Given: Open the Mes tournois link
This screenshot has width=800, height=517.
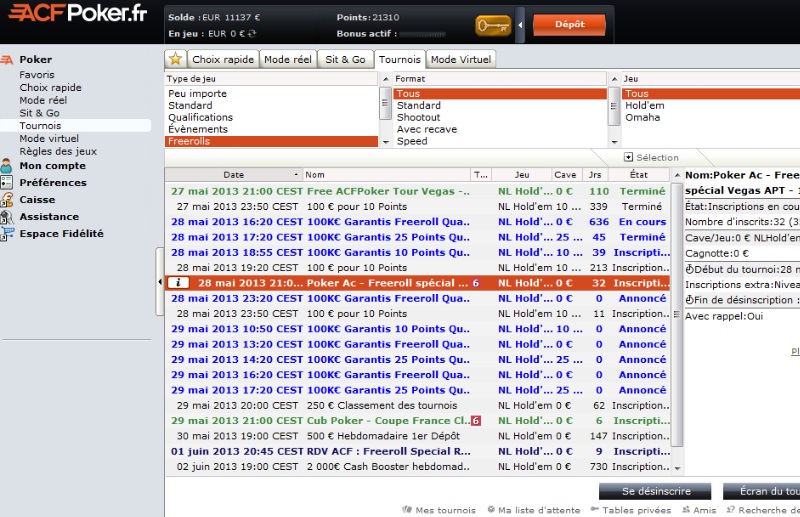Looking at the screenshot, I should [445, 510].
